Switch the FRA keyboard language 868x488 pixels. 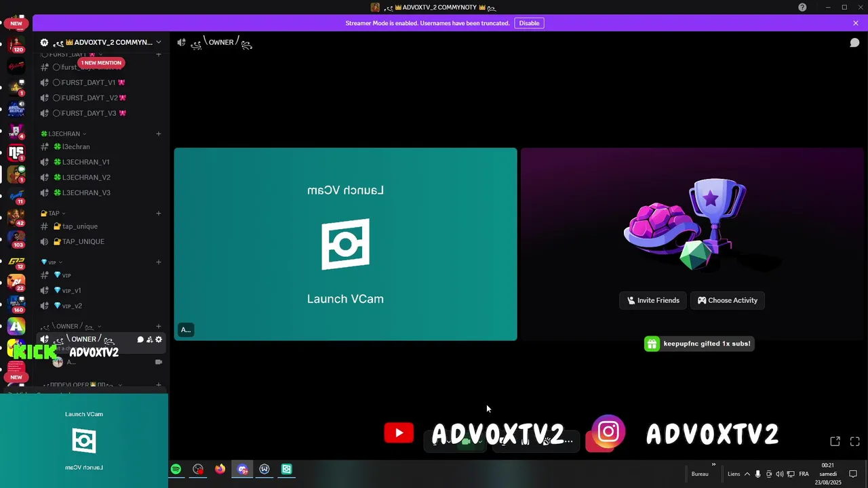coord(804,474)
